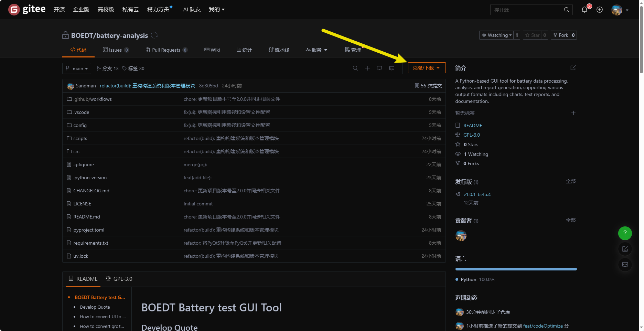Open the .gitignore file

[x=84, y=164]
